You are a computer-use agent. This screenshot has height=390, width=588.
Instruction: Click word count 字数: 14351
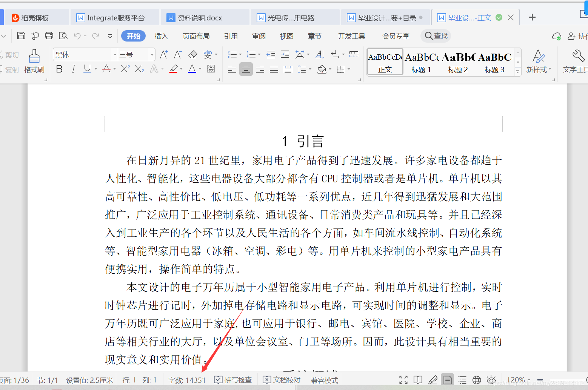tap(187, 380)
